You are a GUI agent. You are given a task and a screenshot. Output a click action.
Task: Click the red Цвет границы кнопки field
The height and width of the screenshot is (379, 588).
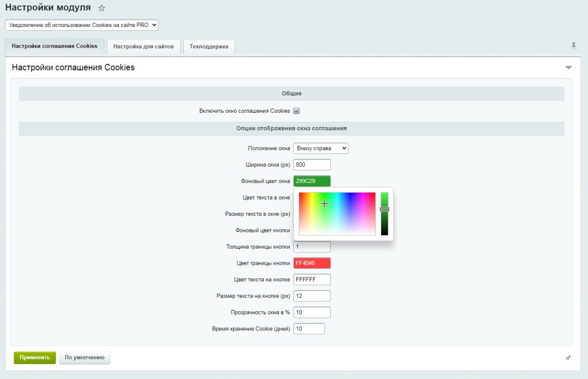(x=312, y=263)
